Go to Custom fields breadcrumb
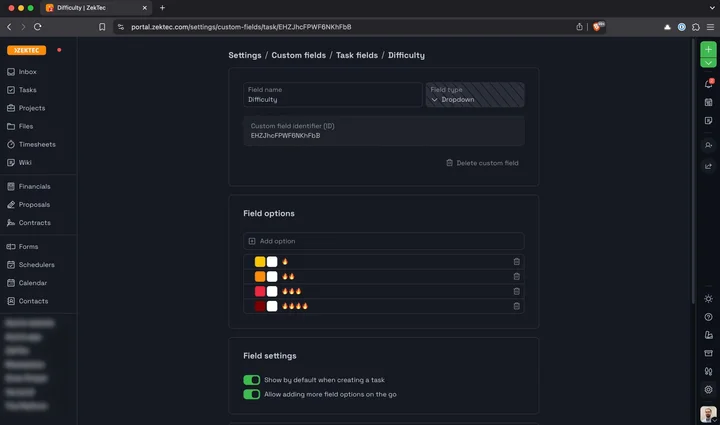 (298, 55)
